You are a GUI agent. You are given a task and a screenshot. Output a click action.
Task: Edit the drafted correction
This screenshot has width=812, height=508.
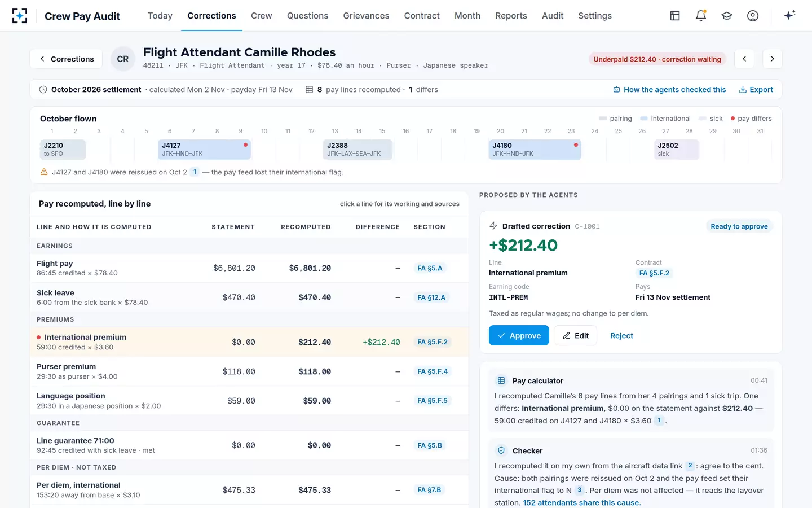point(575,335)
